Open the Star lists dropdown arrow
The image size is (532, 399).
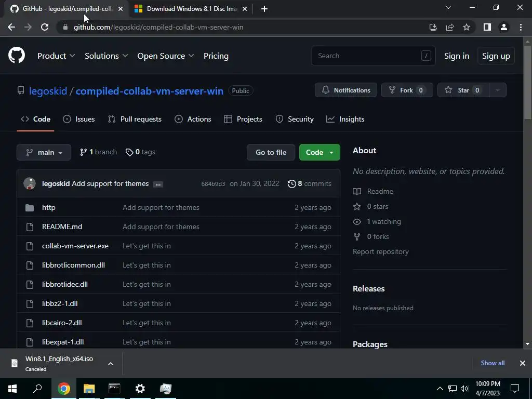pyautogui.click(x=498, y=90)
